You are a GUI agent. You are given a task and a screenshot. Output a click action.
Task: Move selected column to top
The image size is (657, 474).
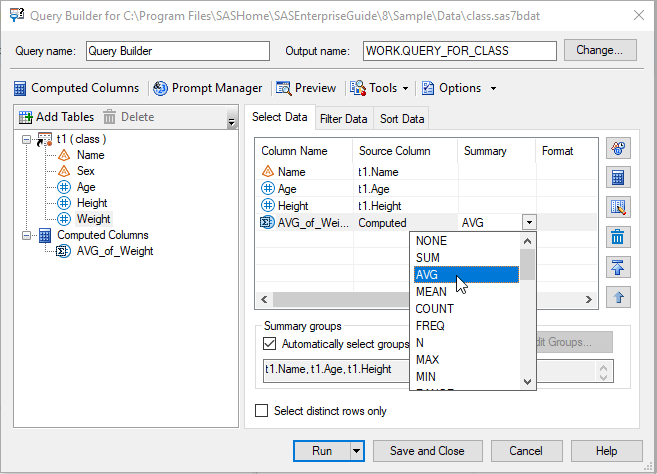(x=619, y=267)
